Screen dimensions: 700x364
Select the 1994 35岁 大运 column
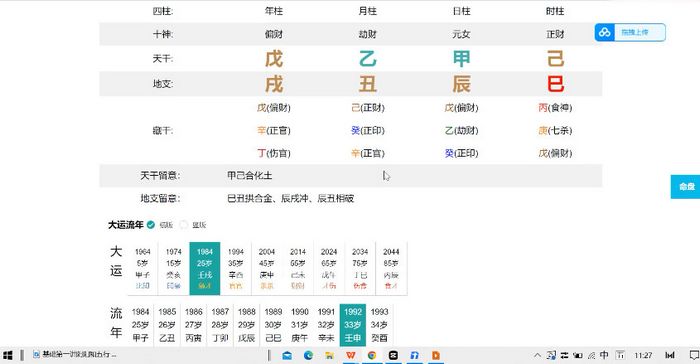click(x=236, y=268)
